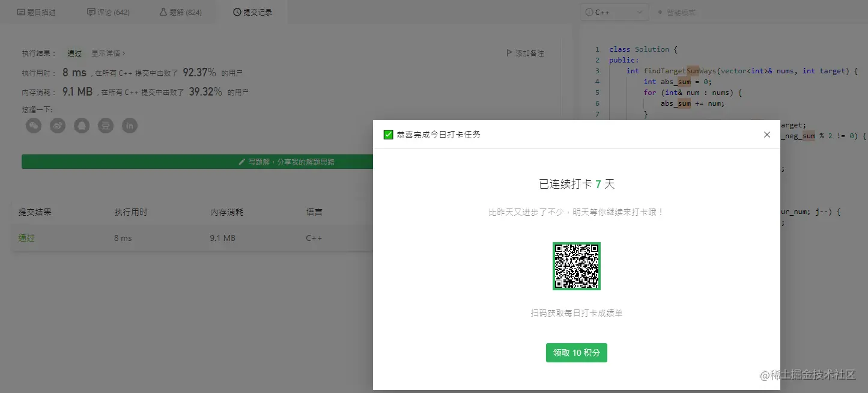Image resolution: width=868 pixels, height=393 pixels.
Task: Click 添加备注 flag link
Action: pyautogui.click(x=525, y=53)
